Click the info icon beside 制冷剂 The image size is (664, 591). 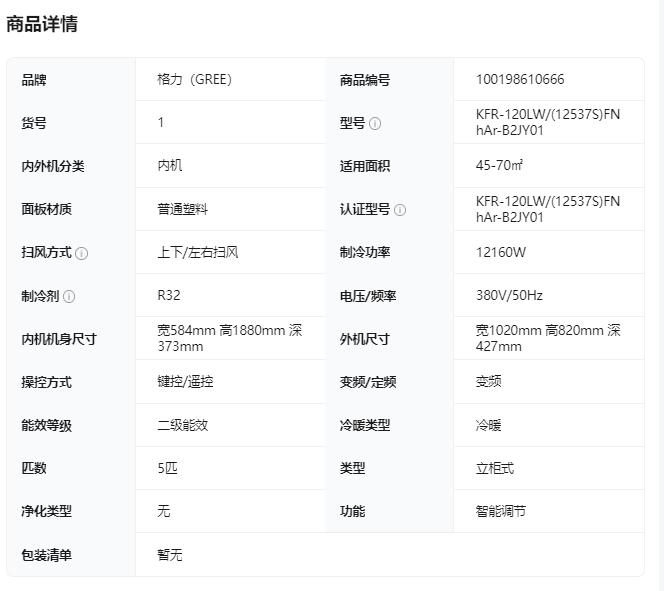click(69, 296)
